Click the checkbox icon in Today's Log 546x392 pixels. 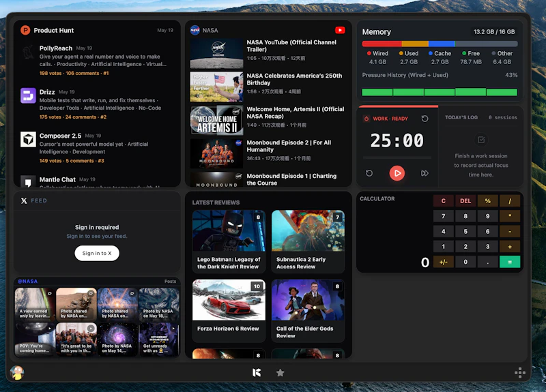(x=481, y=140)
